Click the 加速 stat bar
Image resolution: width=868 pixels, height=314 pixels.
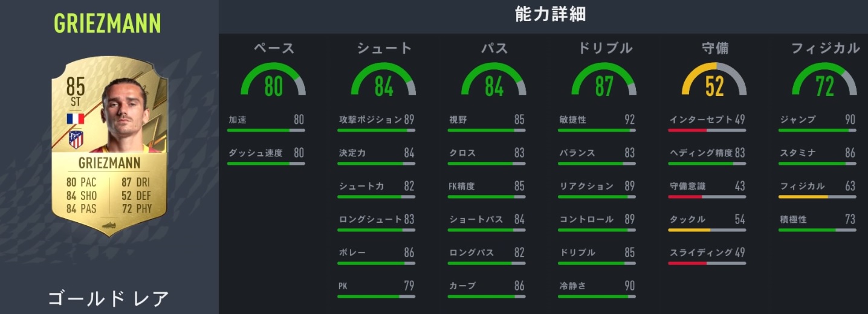[266, 130]
